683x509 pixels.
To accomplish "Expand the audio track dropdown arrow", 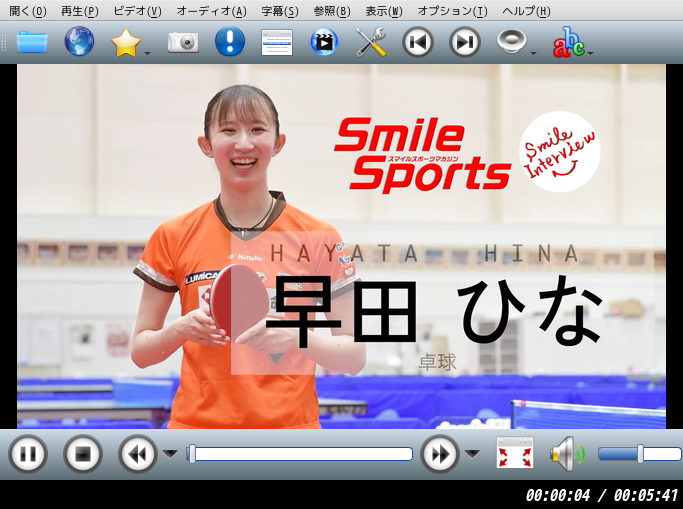I will (x=533, y=53).
